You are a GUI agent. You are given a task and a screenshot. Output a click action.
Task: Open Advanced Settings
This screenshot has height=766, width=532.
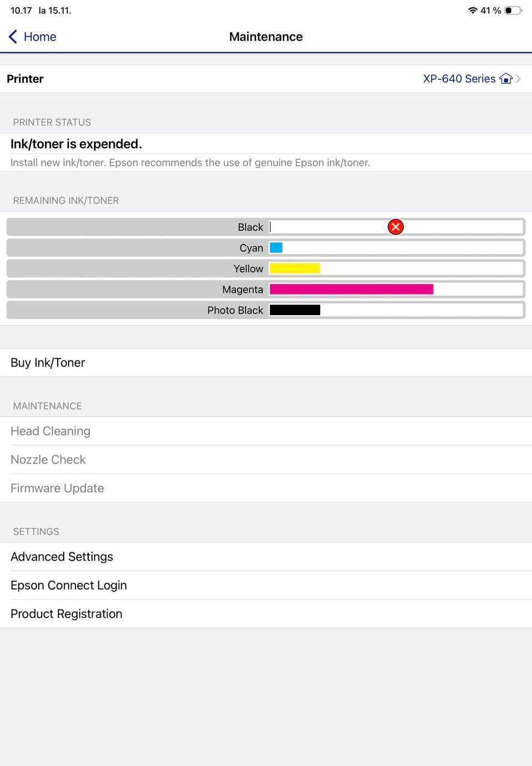pyautogui.click(x=62, y=557)
